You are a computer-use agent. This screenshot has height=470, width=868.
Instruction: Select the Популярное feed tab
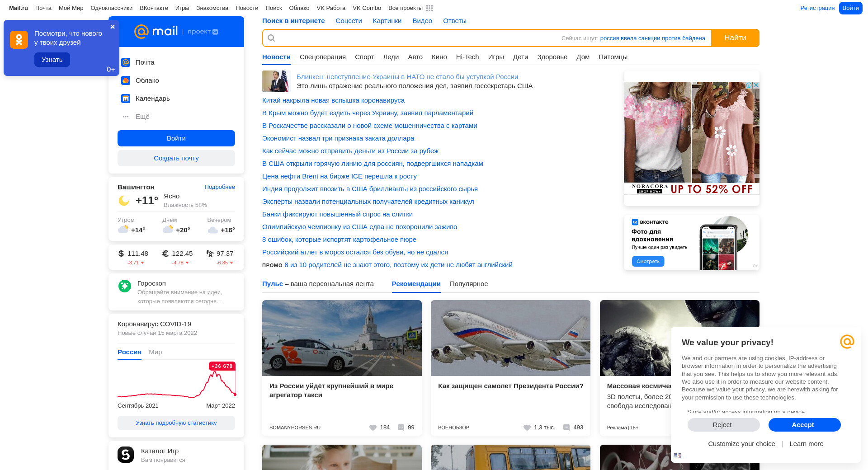click(469, 284)
